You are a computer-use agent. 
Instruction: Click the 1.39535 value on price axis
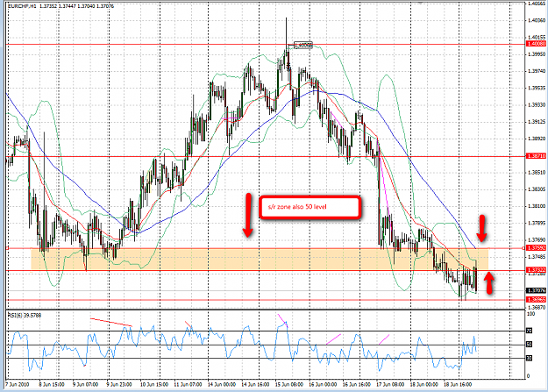click(x=537, y=88)
